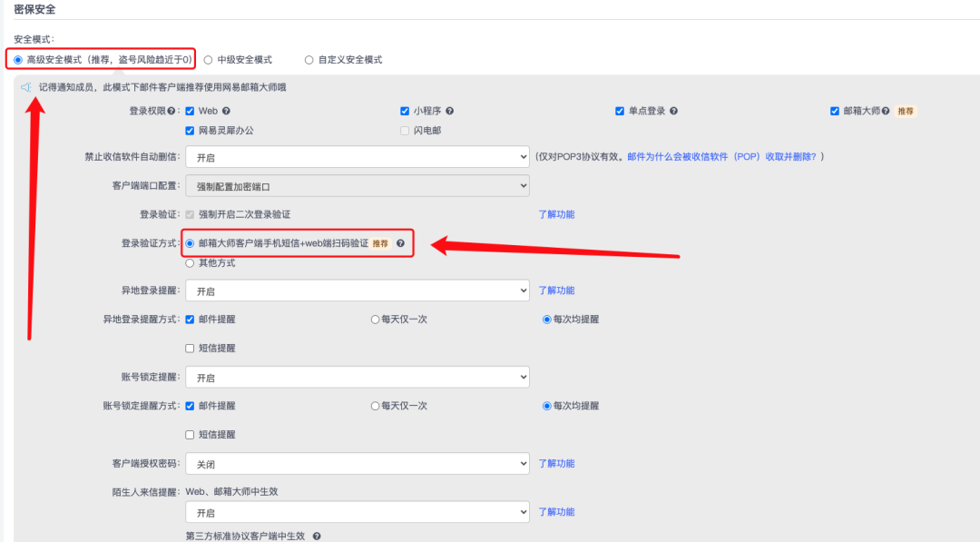The width and height of the screenshot is (980, 542).
Task: Click the help icon beside 邮箱大师
Action: click(886, 111)
